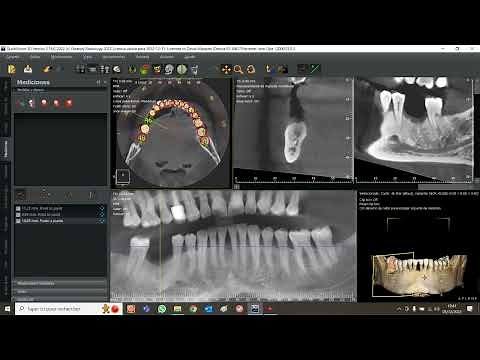Click the dark green leaf-shaped toolbar icon
This screenshot has height=360, width=480.
pyautogui.click(x=132, y=69)
